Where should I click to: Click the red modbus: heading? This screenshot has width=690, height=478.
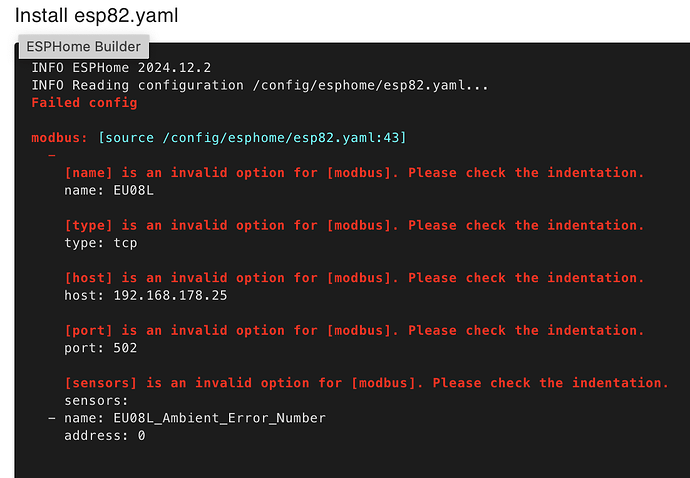(60, 137)
